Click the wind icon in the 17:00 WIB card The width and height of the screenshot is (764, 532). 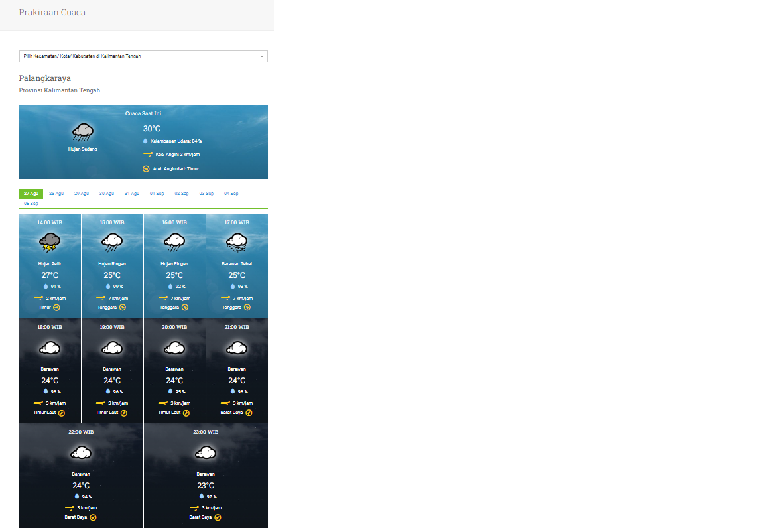225,298
